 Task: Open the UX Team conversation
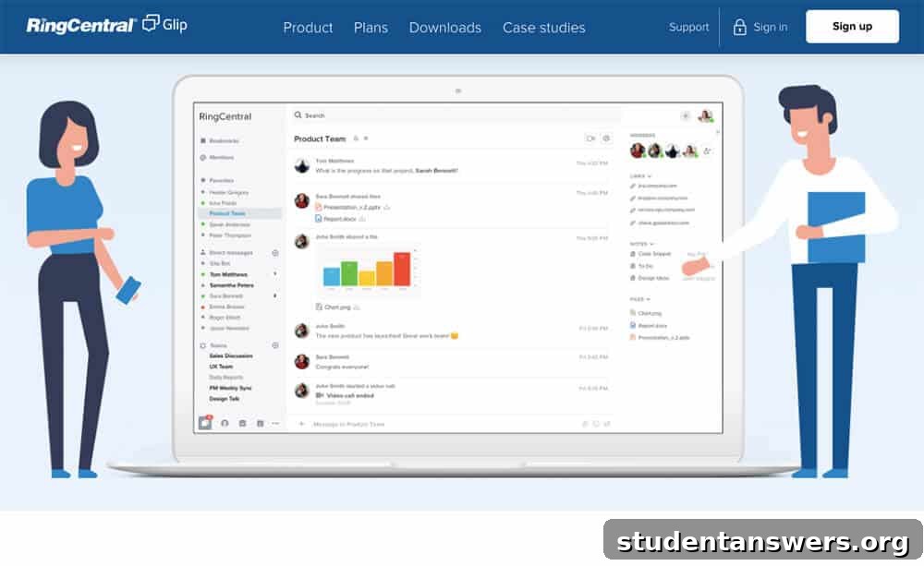(221, 367)
